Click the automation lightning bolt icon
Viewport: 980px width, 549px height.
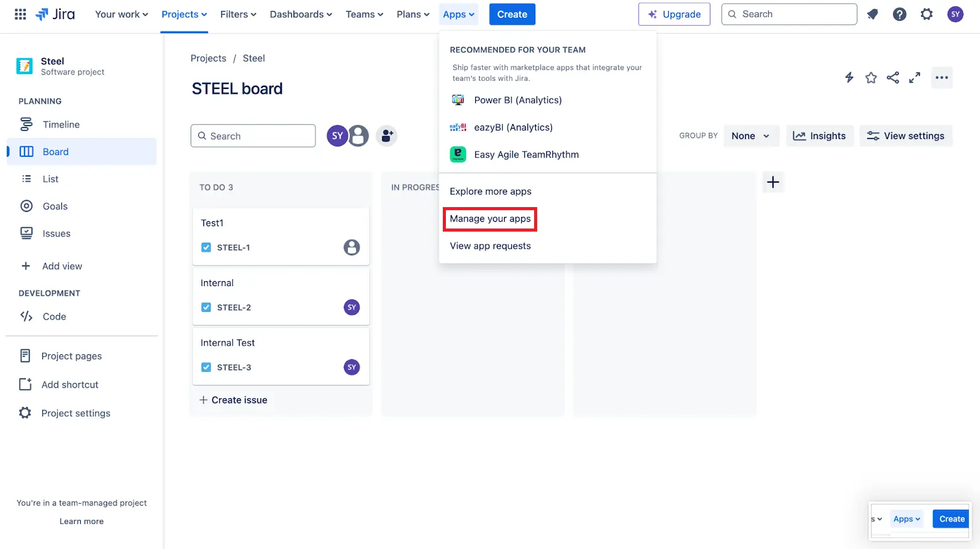[849, 77]
